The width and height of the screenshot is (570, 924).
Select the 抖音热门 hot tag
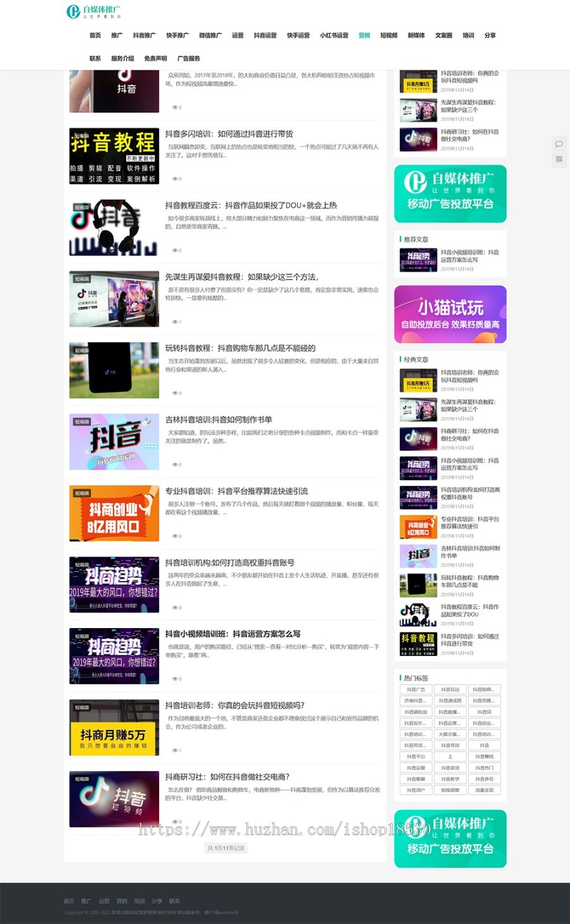point(484,768)
